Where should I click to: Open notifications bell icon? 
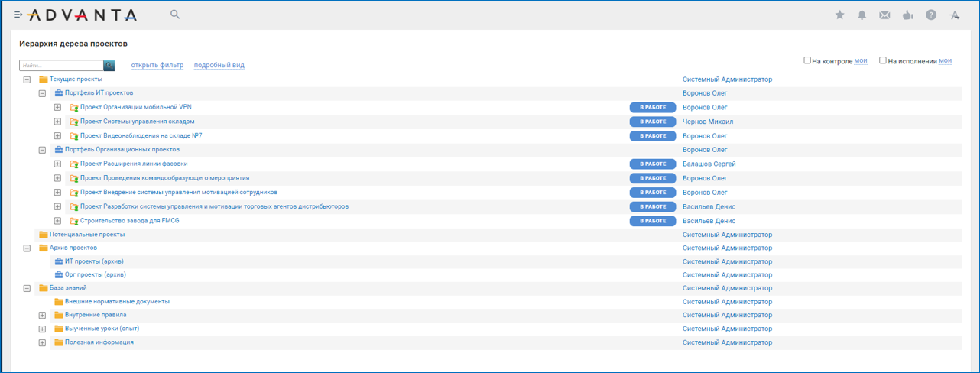(x=862, y=15)
